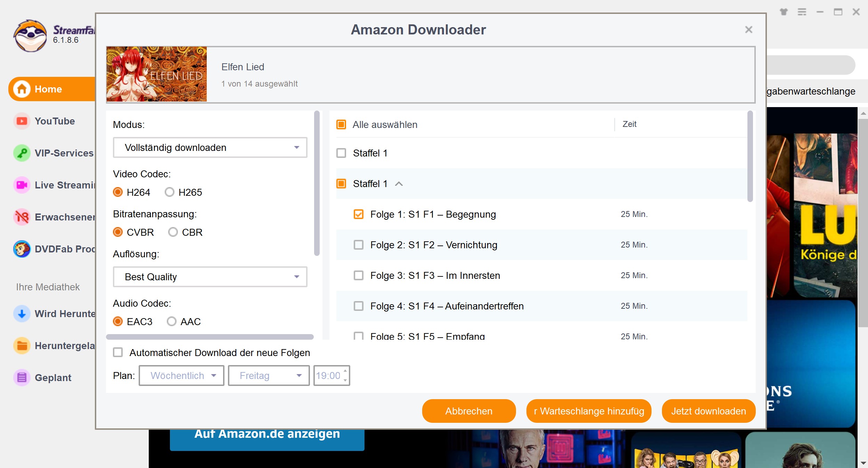Click the Zeit column header
The image size is (868, 468).
[629, 124]
